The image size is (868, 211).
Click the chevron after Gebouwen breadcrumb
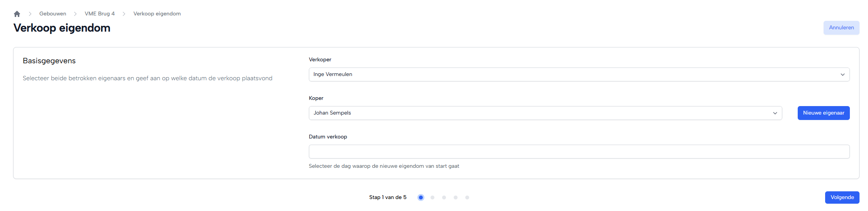click(x=75, y=14)
